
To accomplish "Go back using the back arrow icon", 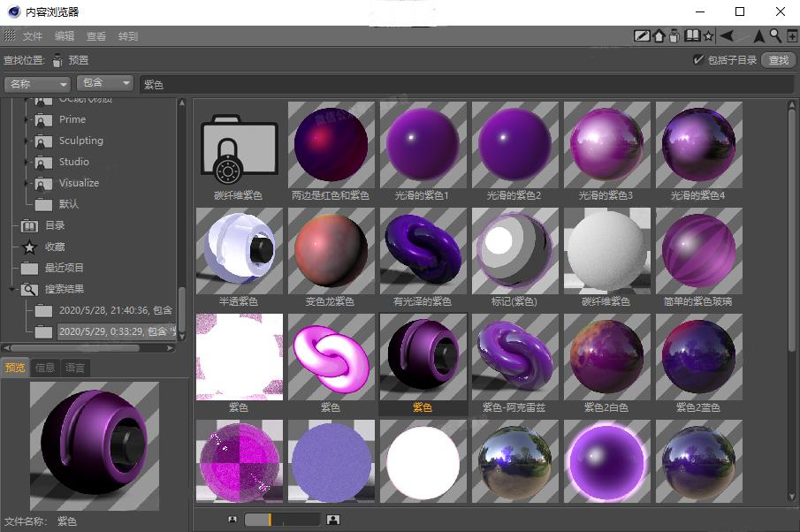I will (x=728, y=35).
